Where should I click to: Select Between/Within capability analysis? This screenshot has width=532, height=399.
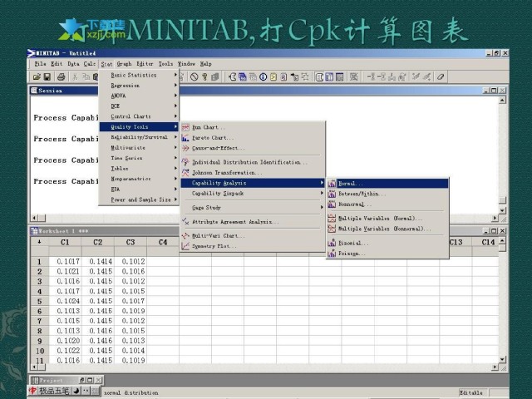pyautogui.click(x=387, y=194)
